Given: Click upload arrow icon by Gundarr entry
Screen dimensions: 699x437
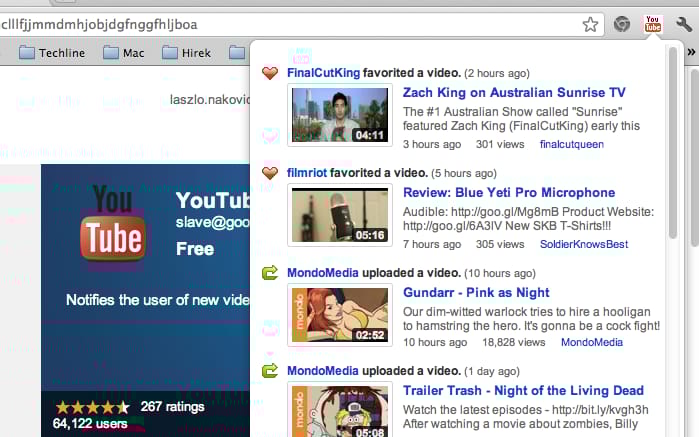Looking at the screenshot, I should (270, 272).
